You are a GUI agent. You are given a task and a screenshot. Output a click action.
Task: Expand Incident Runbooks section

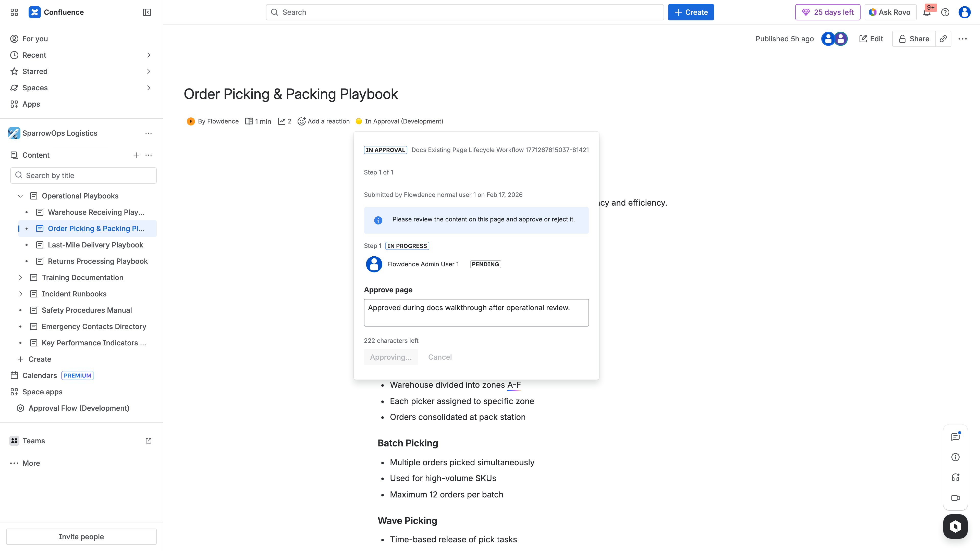pyautogui.click(x=21, y=294)
